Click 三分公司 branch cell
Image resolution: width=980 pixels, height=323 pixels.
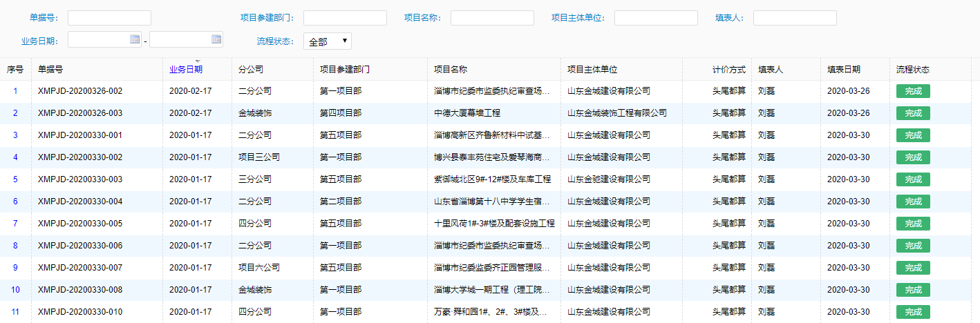click(255, 179)
